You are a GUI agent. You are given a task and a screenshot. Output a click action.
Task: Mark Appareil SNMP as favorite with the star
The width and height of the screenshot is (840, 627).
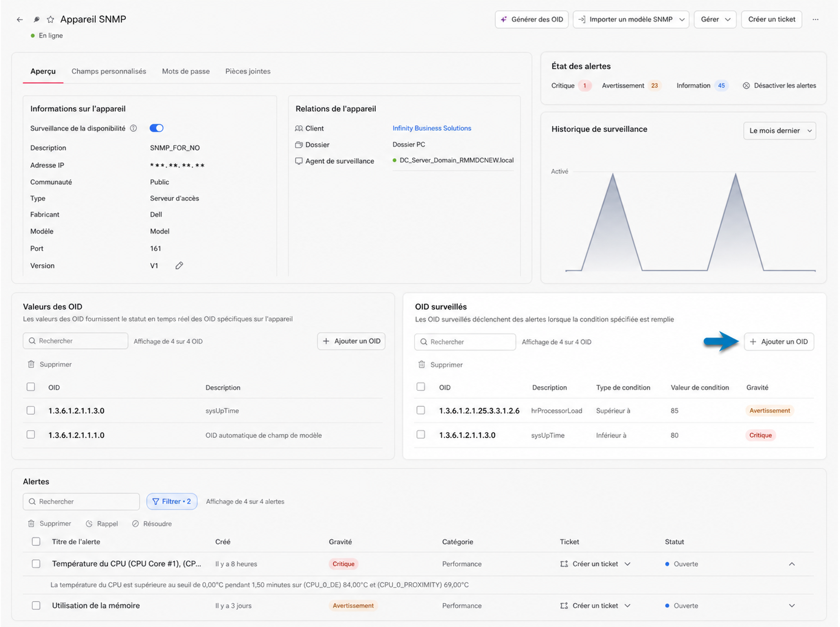[51, 19]
